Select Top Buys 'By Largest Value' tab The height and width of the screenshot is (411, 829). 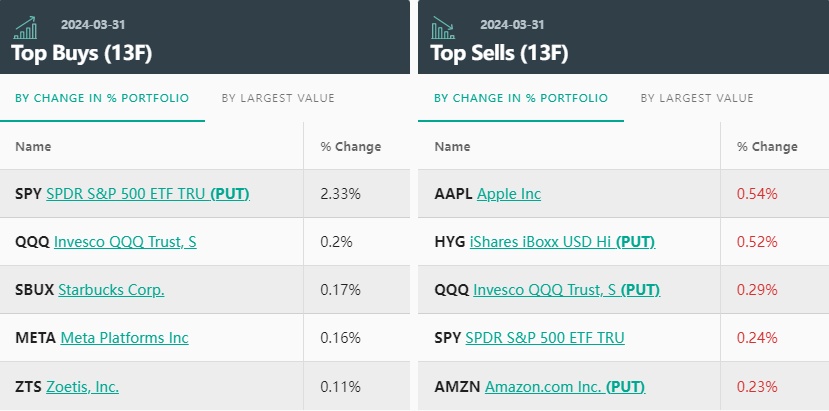pyautogui.click(x=278, y=98)
